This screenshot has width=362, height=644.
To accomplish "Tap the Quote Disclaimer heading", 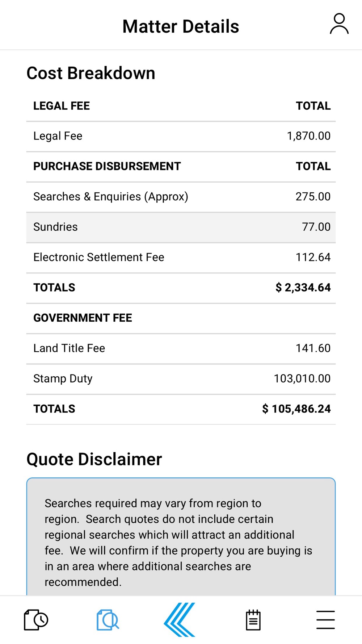I will coord(94,459).
